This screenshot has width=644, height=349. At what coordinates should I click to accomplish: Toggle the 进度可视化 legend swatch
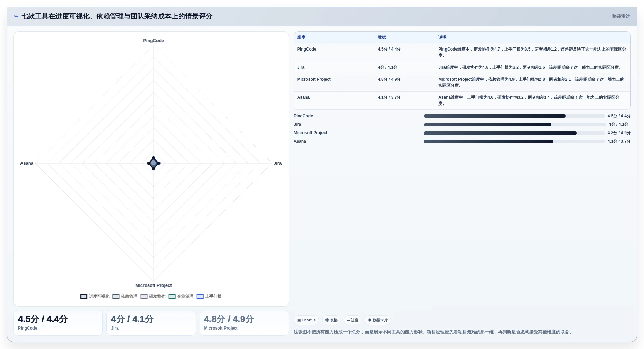pyautogui.click(x=84, y=297)
